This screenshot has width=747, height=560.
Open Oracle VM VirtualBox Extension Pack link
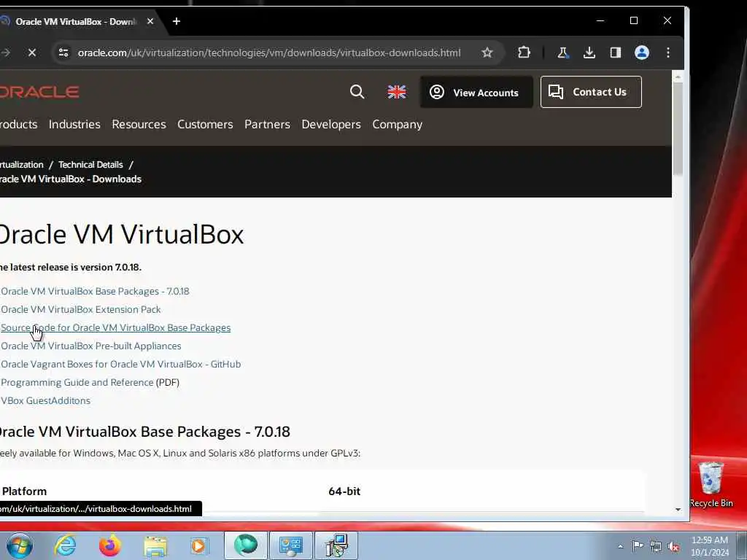(x=80, y=309)
